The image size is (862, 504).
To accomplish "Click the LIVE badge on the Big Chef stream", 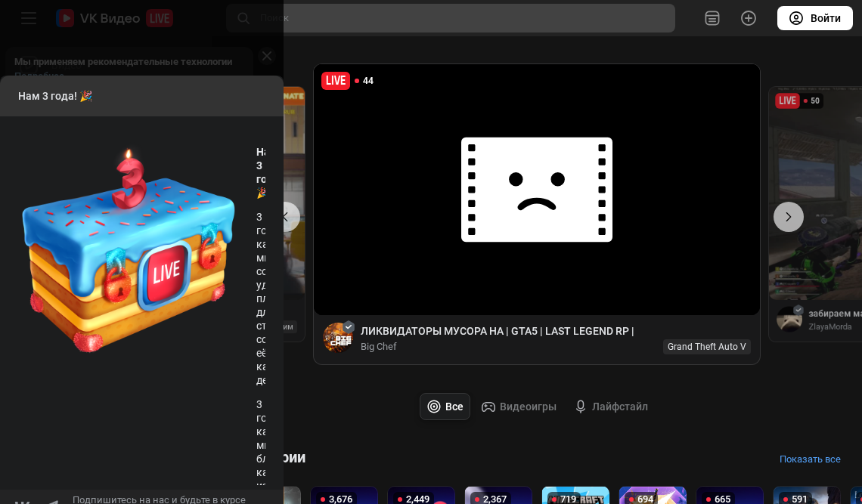I will pyautogui.click(x=335, y=81).
